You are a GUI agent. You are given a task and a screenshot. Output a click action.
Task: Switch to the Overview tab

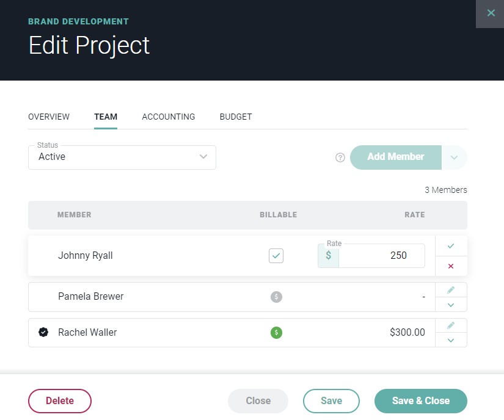coord(49,117)
